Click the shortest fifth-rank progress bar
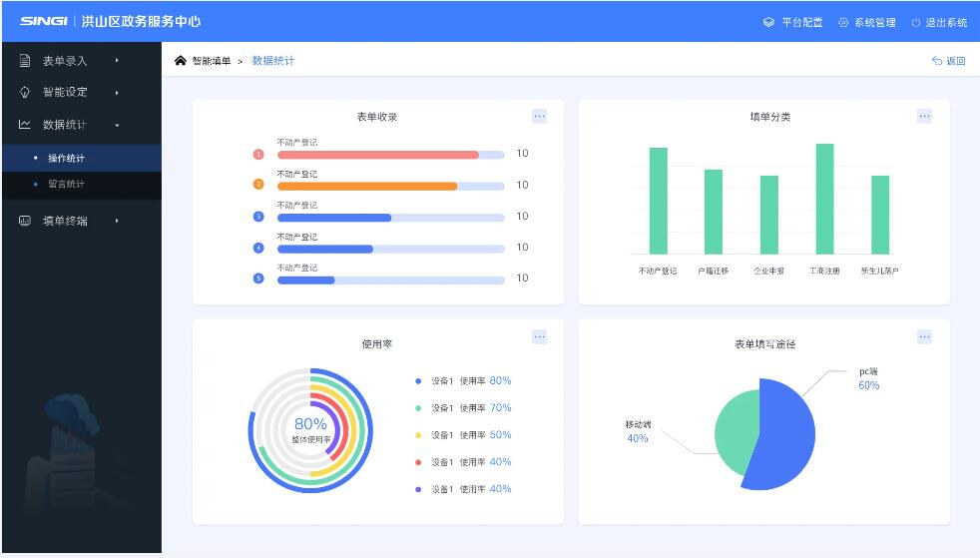Screen dimensions: 980x558 [306, 280]
